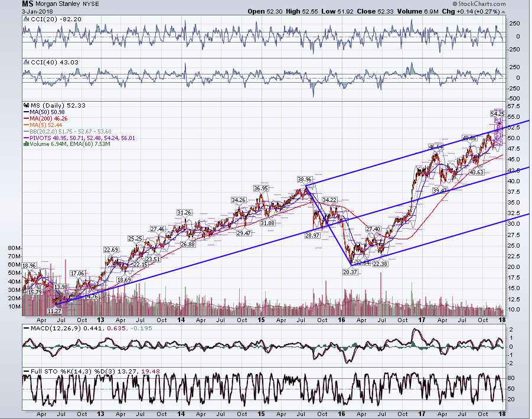
Task: Click the Low 51.92 value
Action: [x=337, y=12]
